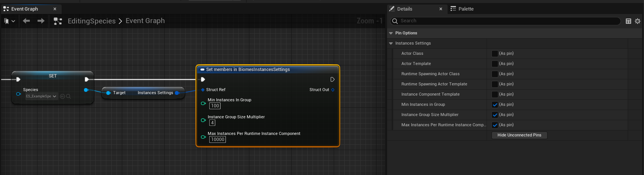Enable Instance Component Template as pin

click(x=495, y=94)
